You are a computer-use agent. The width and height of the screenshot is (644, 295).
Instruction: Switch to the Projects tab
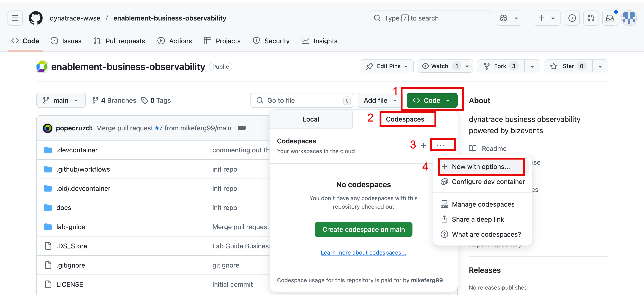(x=222, y=41)
